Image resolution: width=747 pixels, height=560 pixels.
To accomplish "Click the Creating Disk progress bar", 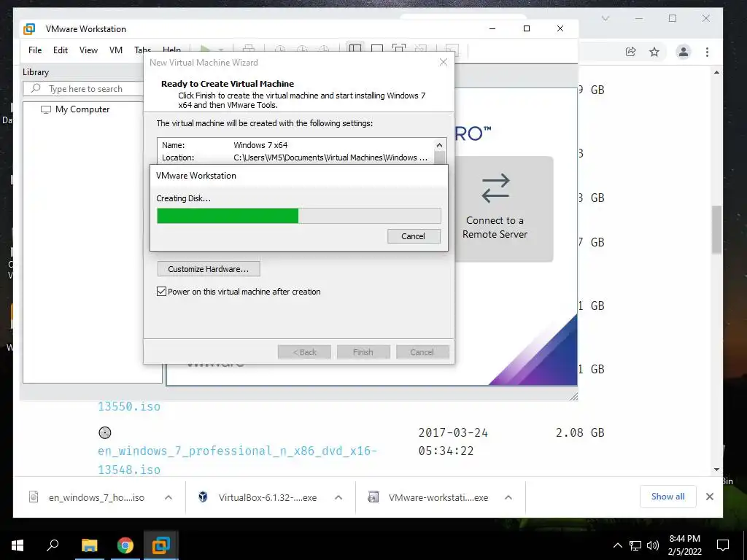I will [298, 216].
